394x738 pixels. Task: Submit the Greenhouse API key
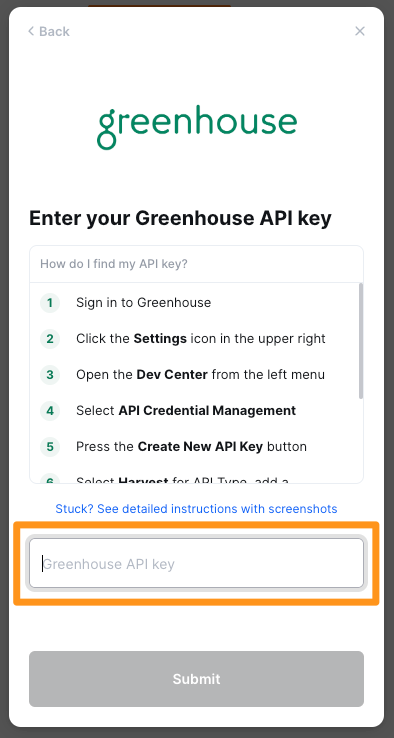[196, 679]
